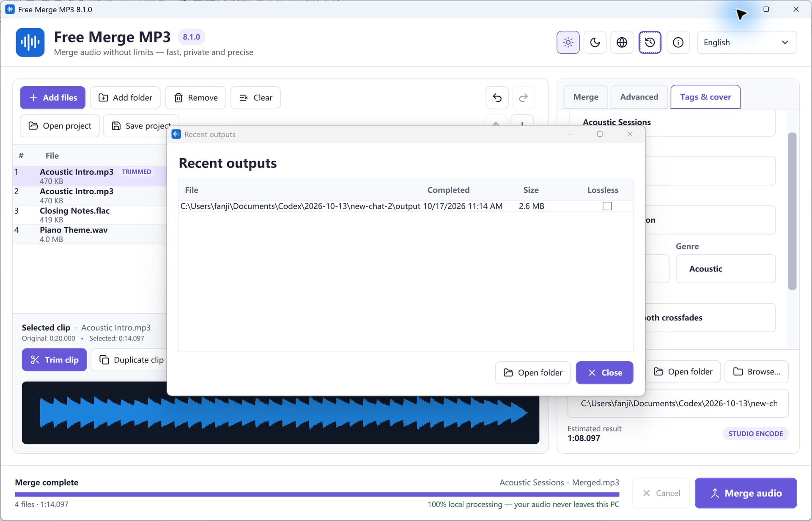Click the Trim clip button
The height and width of the screenshot is (521, 812).
[55, 360]
